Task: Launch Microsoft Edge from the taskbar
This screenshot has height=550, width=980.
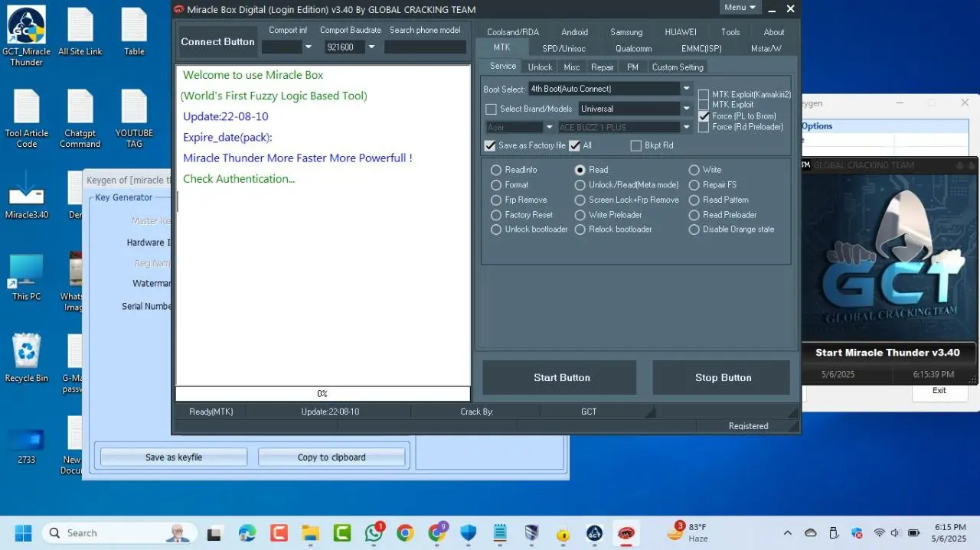Action: [247, 533]
